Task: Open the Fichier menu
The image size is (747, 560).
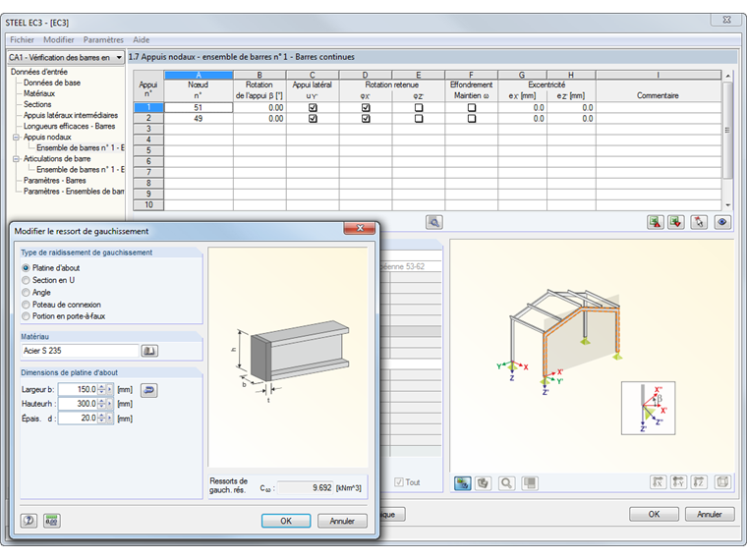Action: [x=22, y=40]
